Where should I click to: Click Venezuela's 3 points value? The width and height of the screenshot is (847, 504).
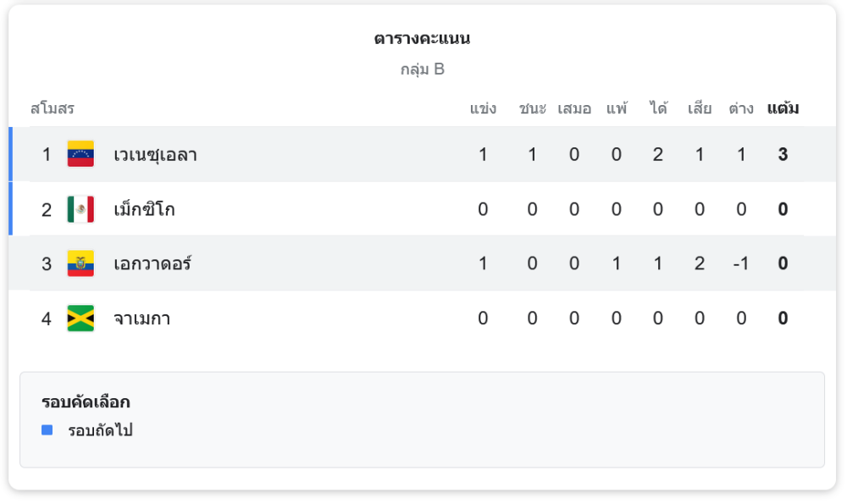pos(783,155)
